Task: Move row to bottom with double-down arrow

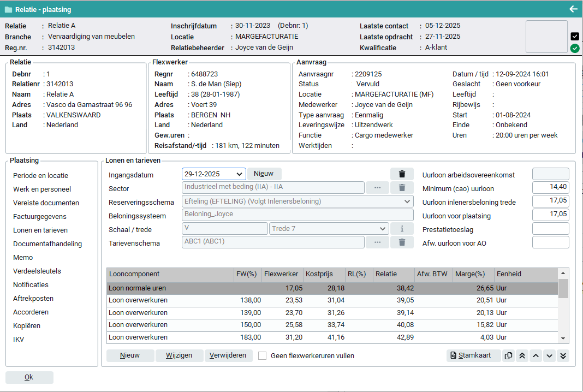Action: click(563, 355)
